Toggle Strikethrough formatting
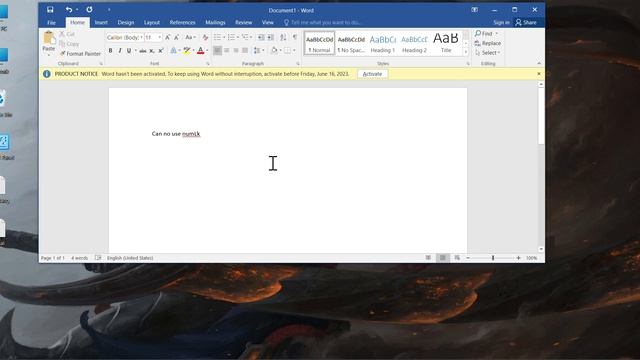Screen dimensions: 640x360 (x=142, y=51)
